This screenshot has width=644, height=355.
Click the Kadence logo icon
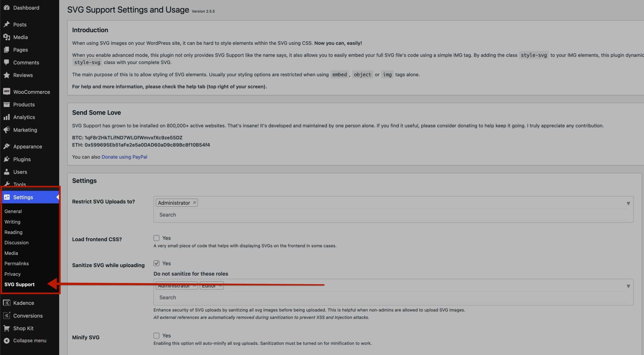7,303
